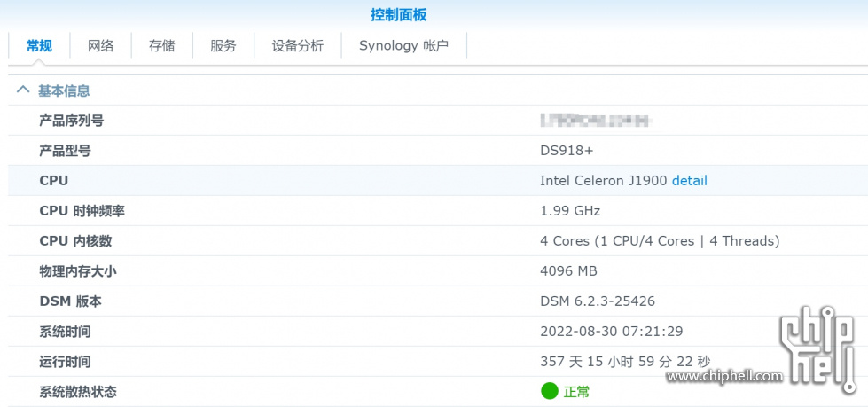The image size is (868, 407).
Task: Click the CPU detail link
Action: 690,181
